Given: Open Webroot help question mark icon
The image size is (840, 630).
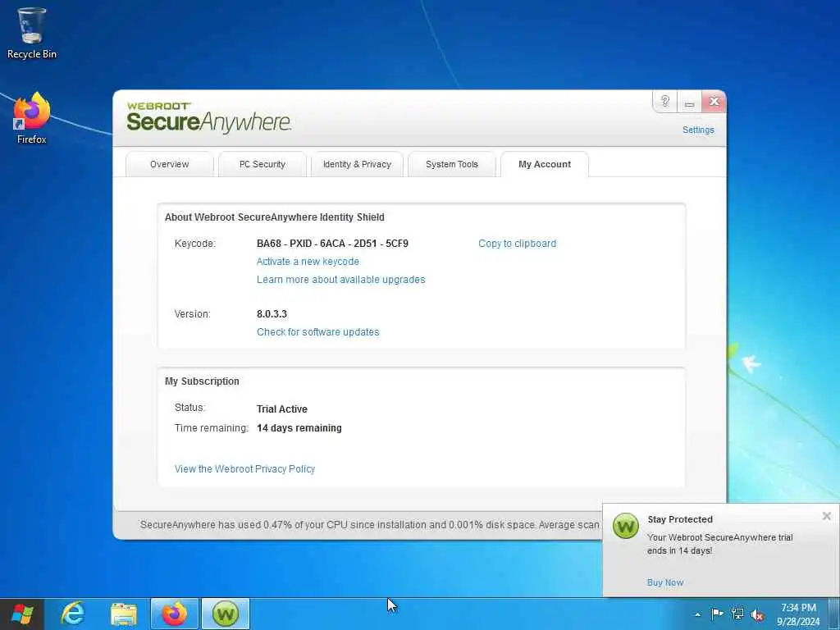Looking at the screenshot, I should [664, 101].
